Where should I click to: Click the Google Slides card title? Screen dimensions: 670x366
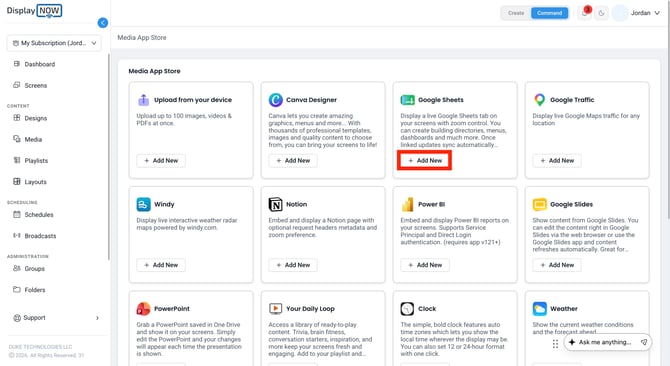(571, 205)
